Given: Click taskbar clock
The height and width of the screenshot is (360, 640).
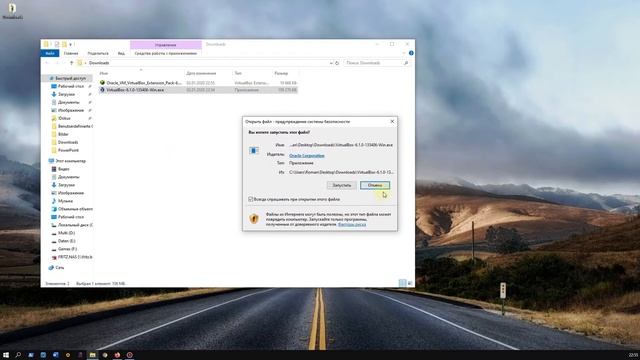Looking at the screenshot, I should click(633, 355).
